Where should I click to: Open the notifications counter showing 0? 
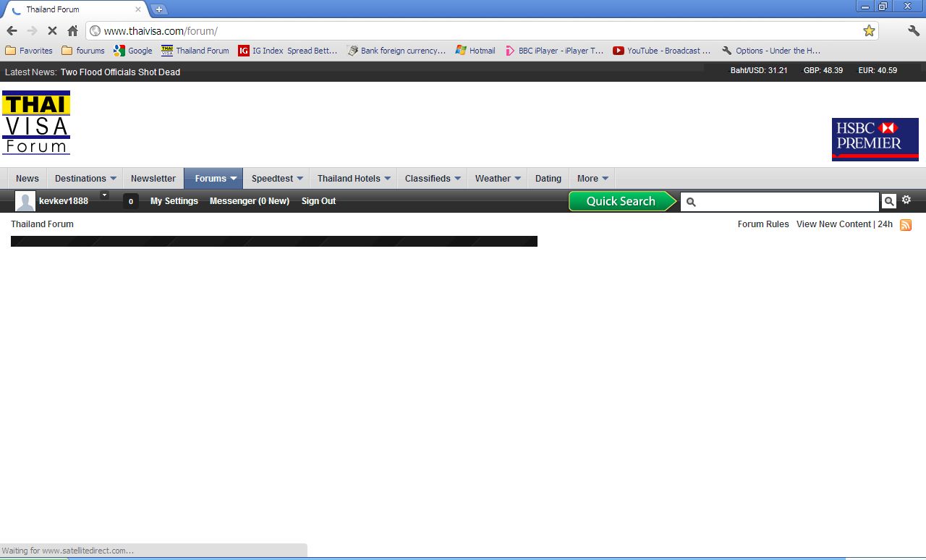131,201
